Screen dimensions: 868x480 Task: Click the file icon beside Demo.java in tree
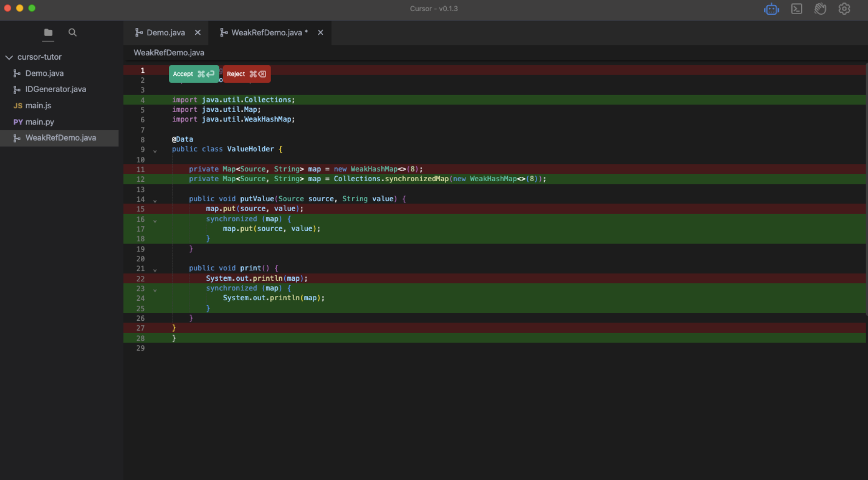click(17, 73)
